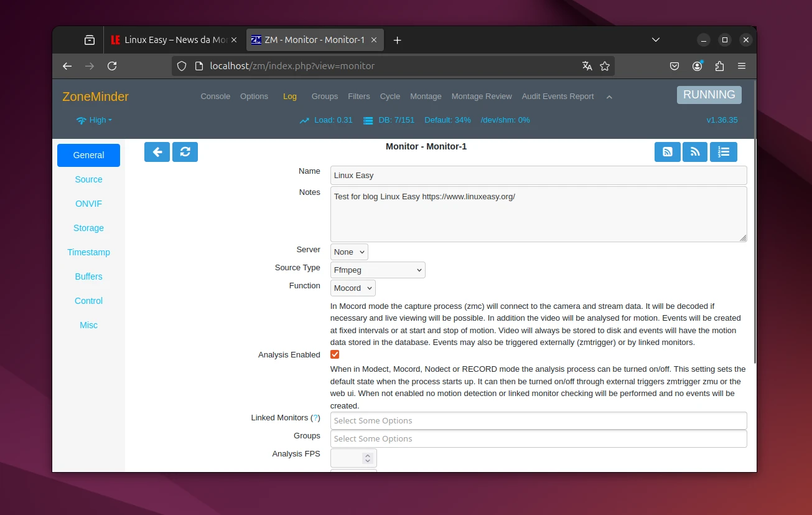Uncheck the Analysis Enabled checkbox
The image size is (812, 515).
coord(335,354)
